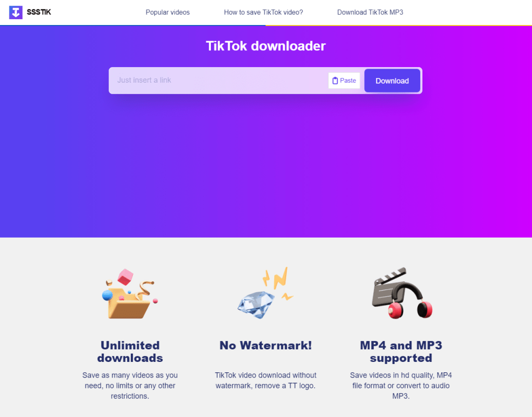Click the diamond illustration for no watermark
This screenshot has height=417, width=532.
click(256, 304)
